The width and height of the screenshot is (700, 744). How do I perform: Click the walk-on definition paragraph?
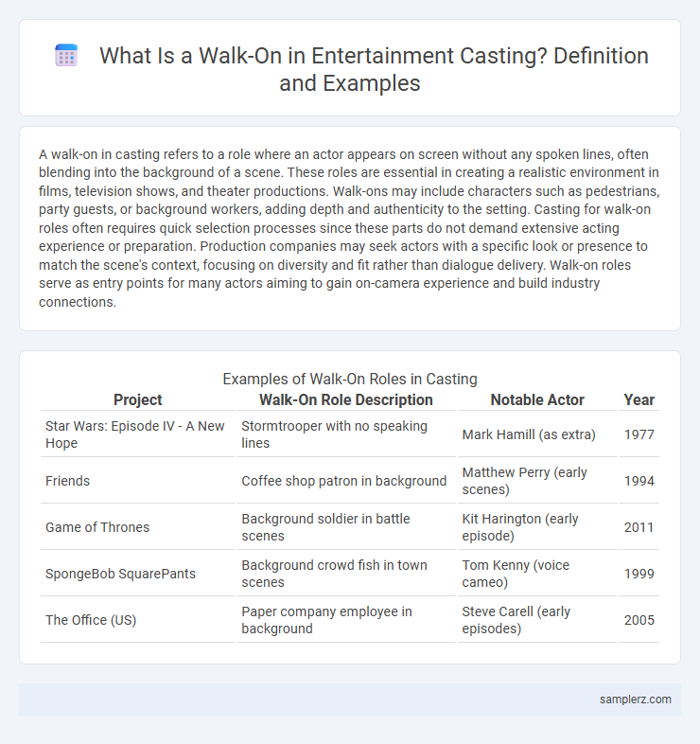tap(349, 228)
